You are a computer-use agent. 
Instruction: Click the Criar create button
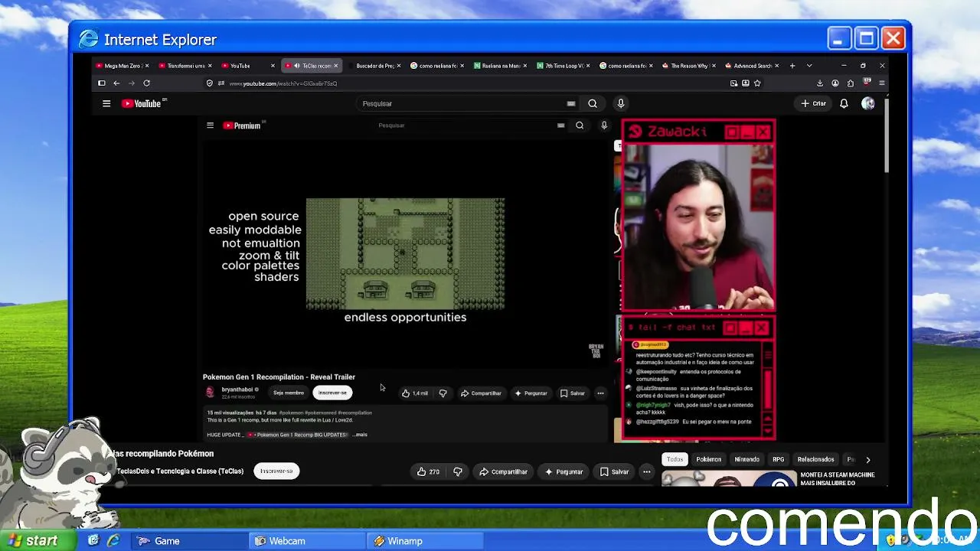click(x=814, y=103)
